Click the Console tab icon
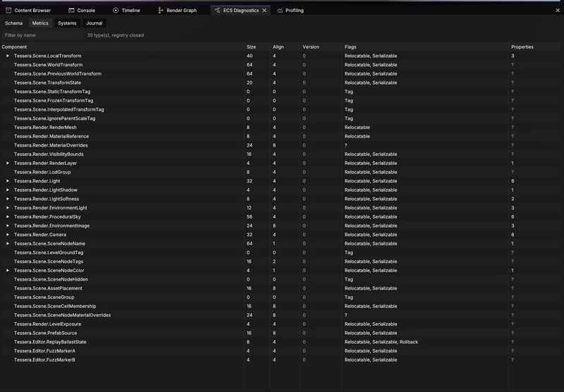The image size is (564, 392). coord(71,11)
